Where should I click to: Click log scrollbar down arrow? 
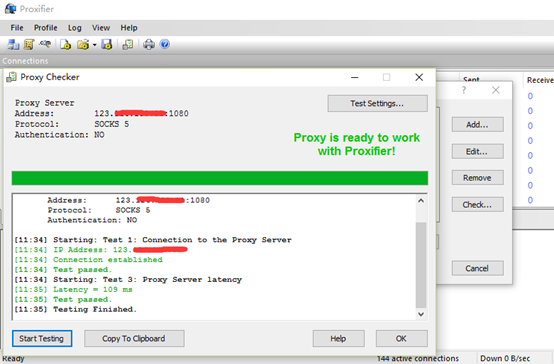421,314
